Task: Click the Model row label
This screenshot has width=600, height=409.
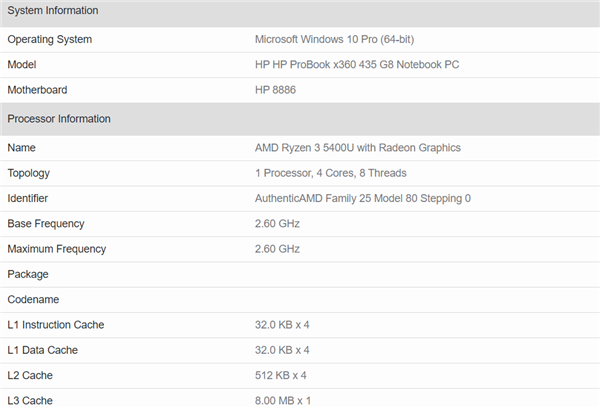Action: 24,65
